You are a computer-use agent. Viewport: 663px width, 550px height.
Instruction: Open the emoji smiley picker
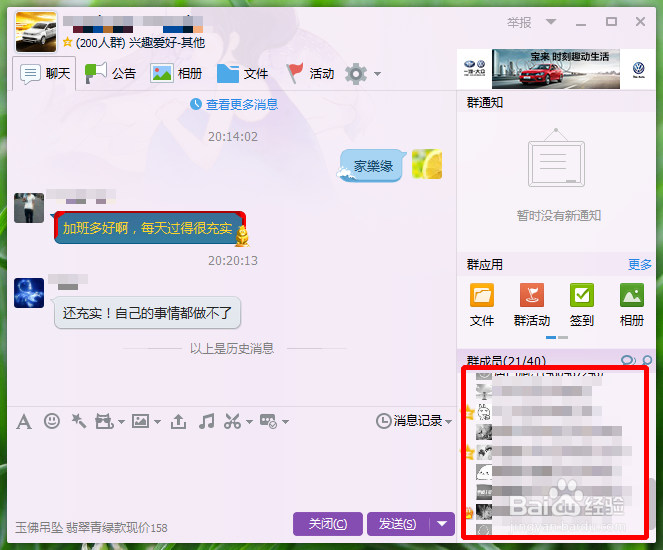(52, 421)
